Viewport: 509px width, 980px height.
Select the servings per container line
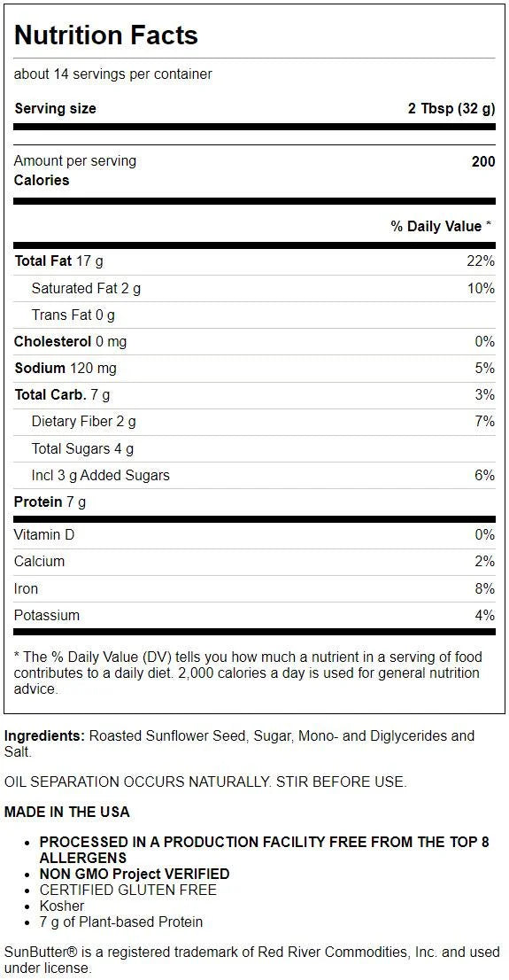point(113,74)
